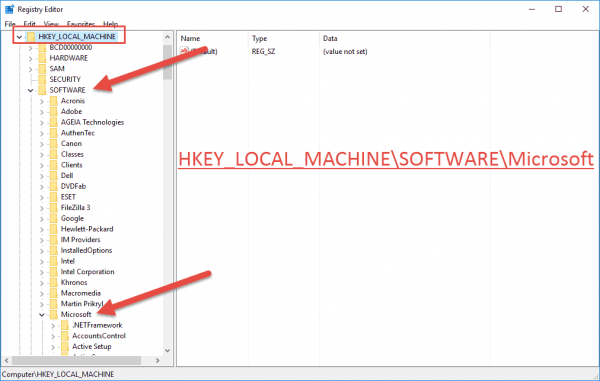The width and height of the screenshot is (600, 381).
Task: Select the Intel Corporation key
Action: (88, 272)
